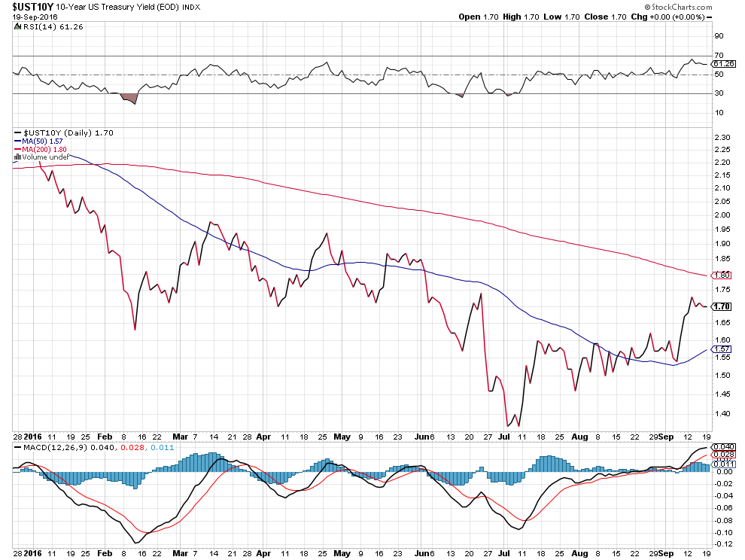Viewport: 745px width, 560px height.
Task: Click the black dash after Chg value
Action: (707, 17)
